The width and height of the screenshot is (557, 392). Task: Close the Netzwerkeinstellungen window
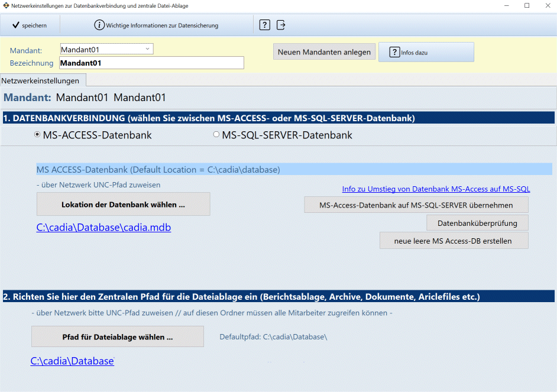click(548, 5)
